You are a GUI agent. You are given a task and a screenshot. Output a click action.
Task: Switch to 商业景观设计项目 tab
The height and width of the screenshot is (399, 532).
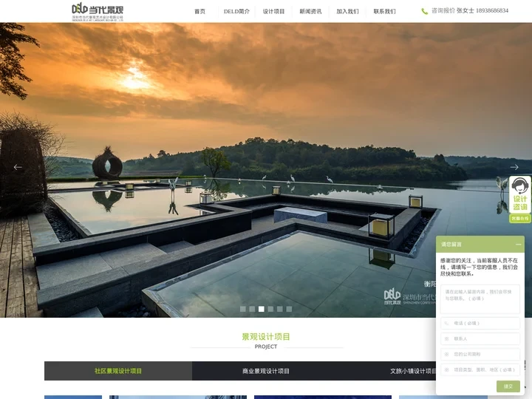coord(266,371)
